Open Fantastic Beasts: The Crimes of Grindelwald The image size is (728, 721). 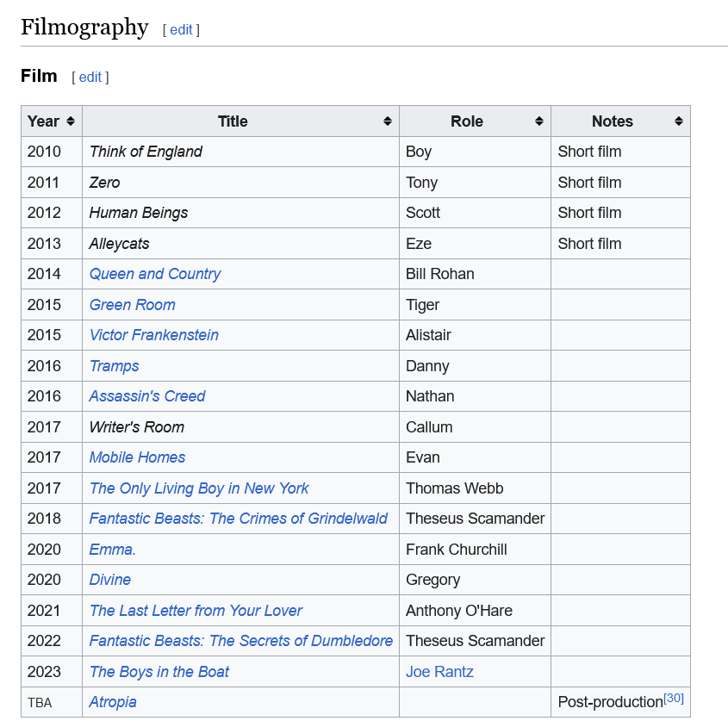[x=239, y=519]
